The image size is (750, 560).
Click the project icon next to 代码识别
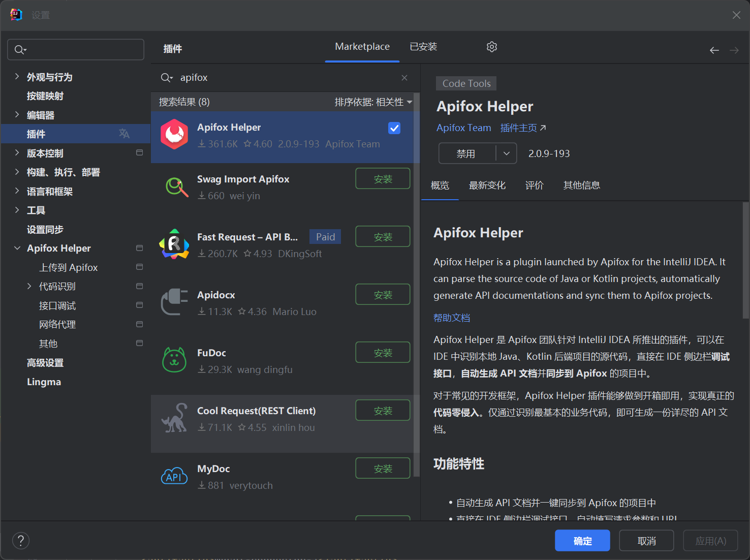click(x=139, y=286)
